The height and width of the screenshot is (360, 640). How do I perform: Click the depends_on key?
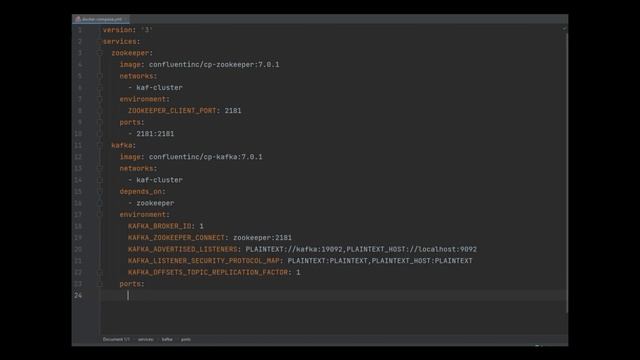(x=140, y=191)
